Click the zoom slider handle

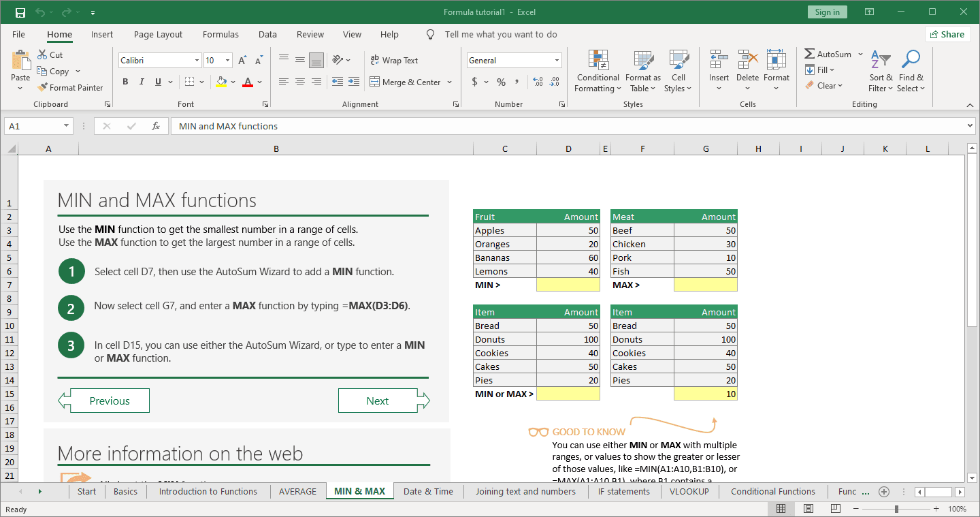pyautogui.click(x=897, y=509)
